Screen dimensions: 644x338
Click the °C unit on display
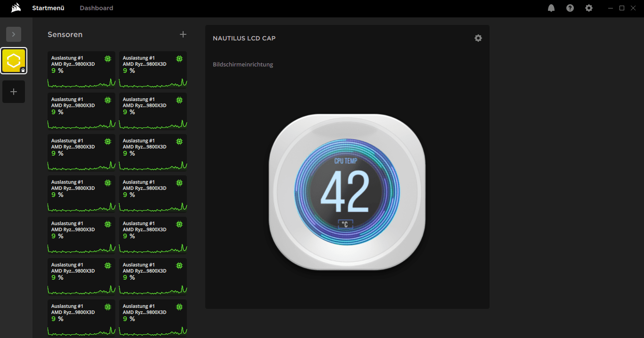point(346,224)
